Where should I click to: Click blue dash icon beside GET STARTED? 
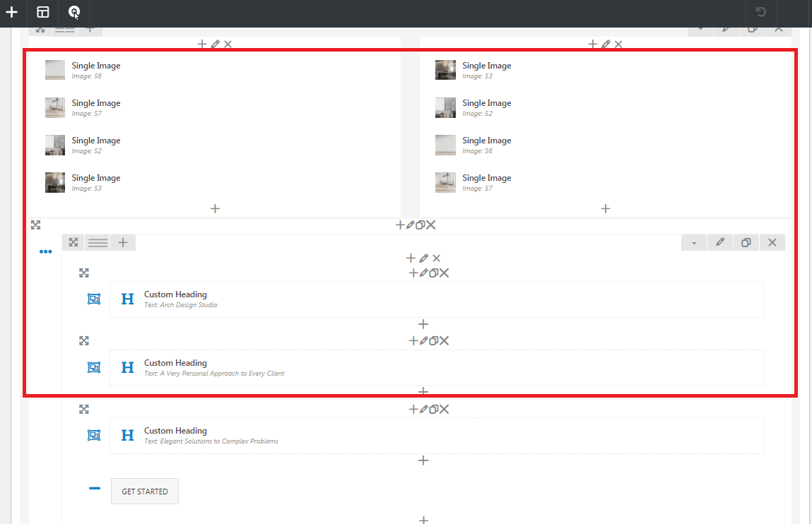[x=94, y=488]
